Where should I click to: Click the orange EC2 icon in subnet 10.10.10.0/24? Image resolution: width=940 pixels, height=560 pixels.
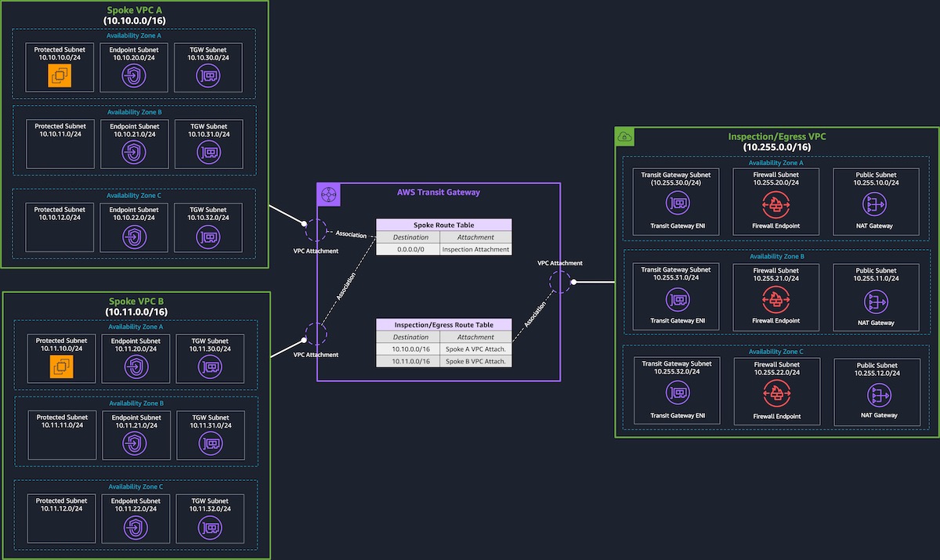click(x=60, y=75)
